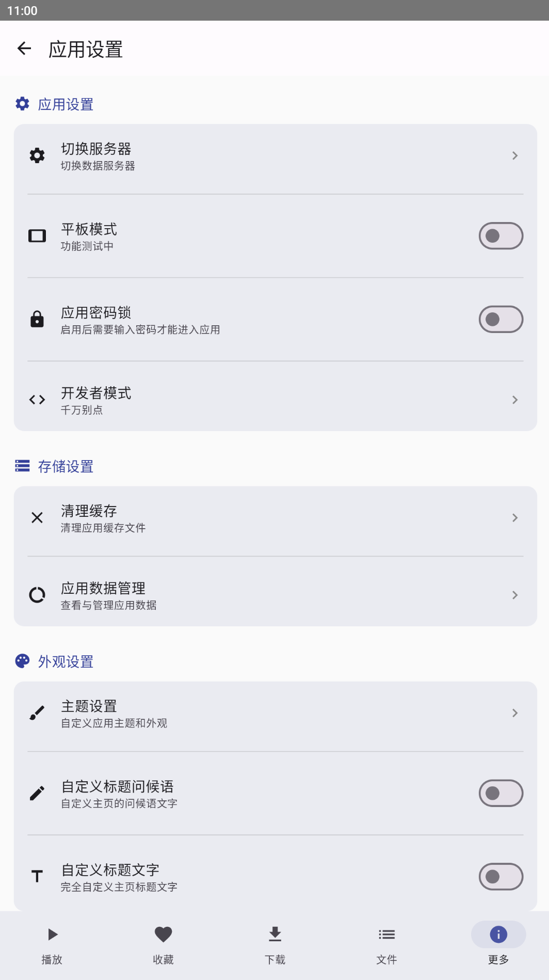Turn on the 应用密码锁 switch

coord(500,319)
